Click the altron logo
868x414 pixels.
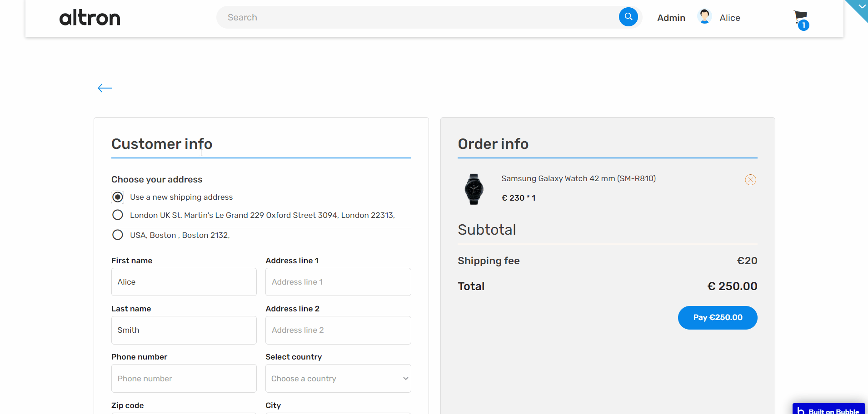pos(90,18)
